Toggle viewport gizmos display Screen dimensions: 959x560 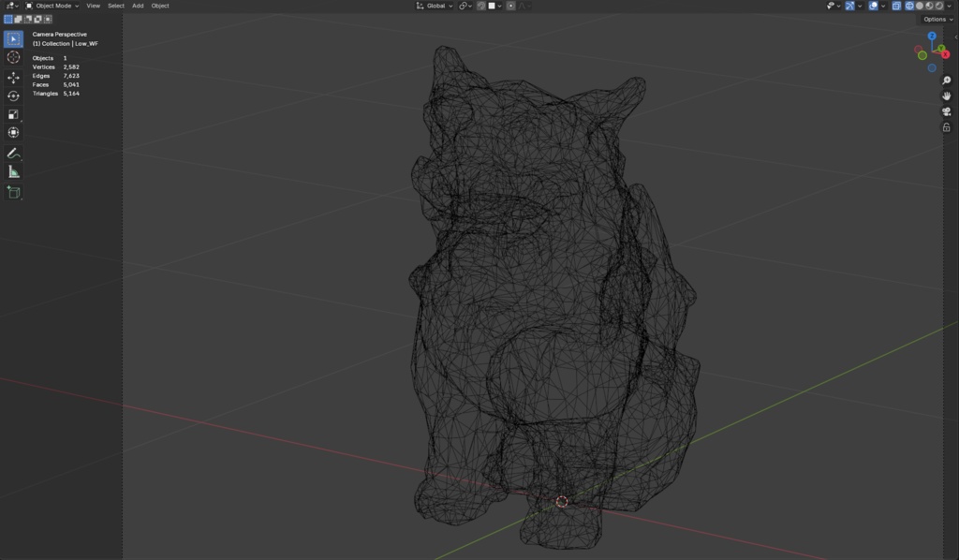point(849,6)
